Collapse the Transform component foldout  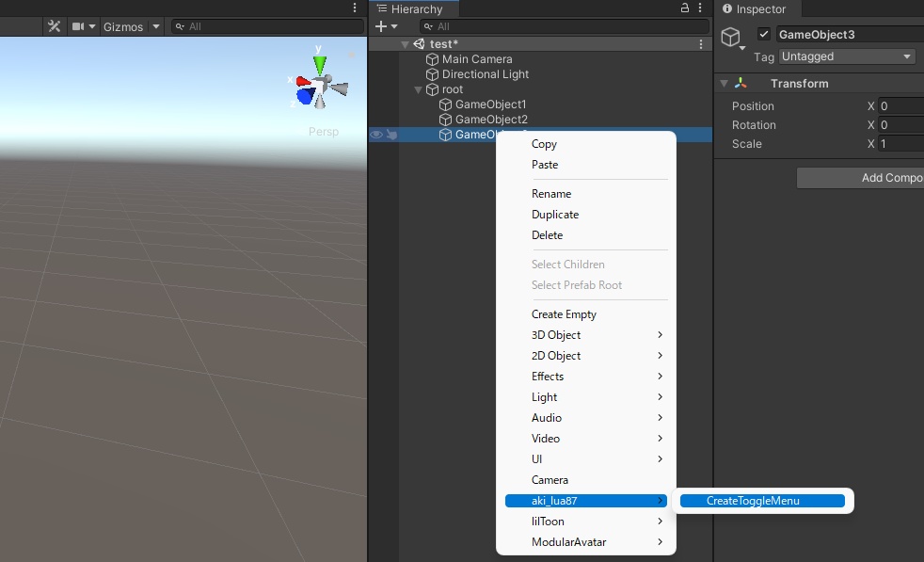tap(724, 84)
